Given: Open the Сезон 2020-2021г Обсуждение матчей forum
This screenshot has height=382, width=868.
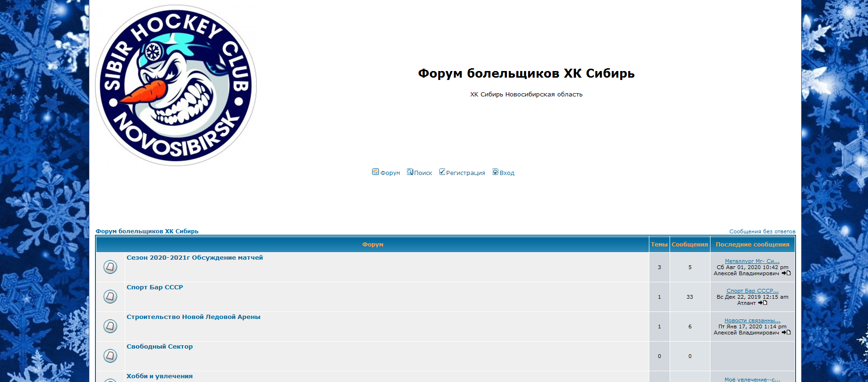Looking at the screenshot, I should [x=195, y=258].
